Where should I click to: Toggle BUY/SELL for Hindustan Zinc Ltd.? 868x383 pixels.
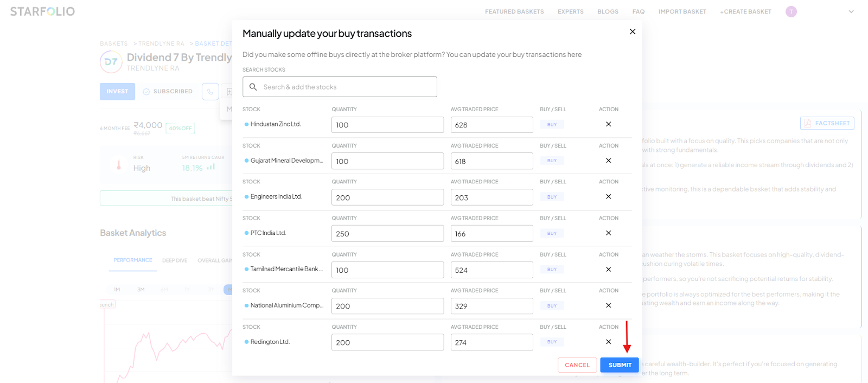552,125
